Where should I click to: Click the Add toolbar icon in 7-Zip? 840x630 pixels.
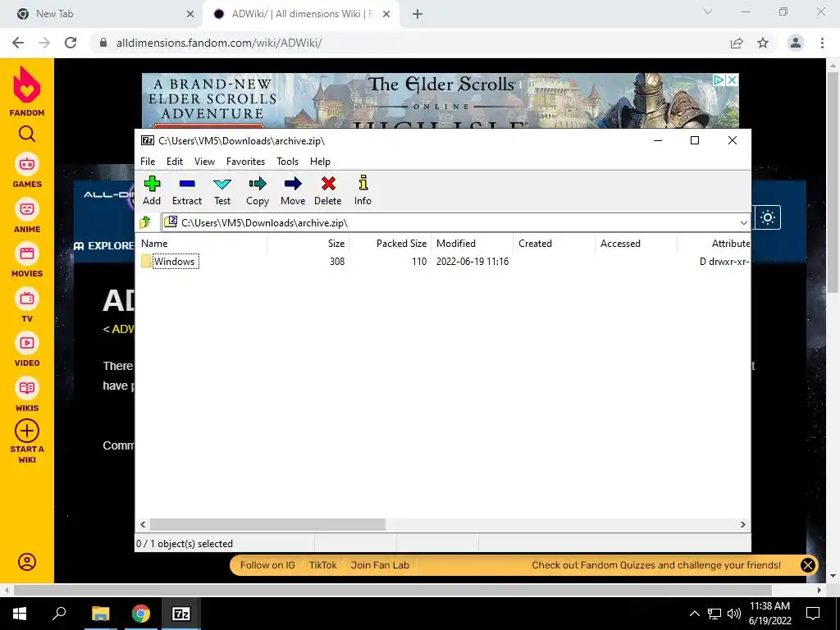(152, 184)
